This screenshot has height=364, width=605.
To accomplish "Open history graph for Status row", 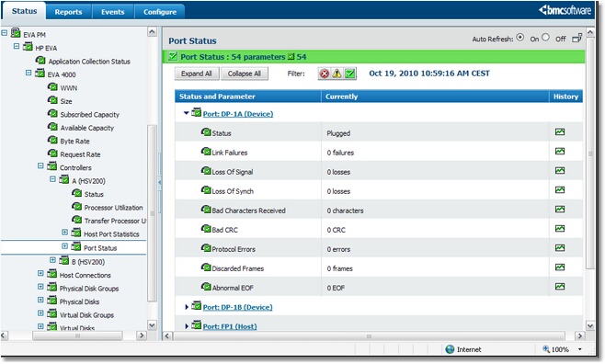I will coord(560,132).
